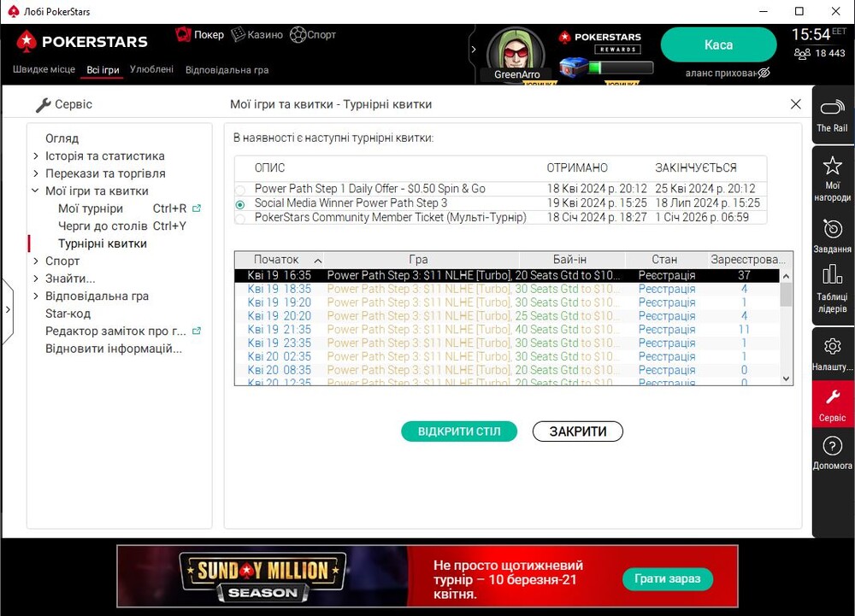This screenshot has width=855, height=616.
Task: Select Power Path Step 1 Daily Offer ticket
Action: (x=240, y=189)
